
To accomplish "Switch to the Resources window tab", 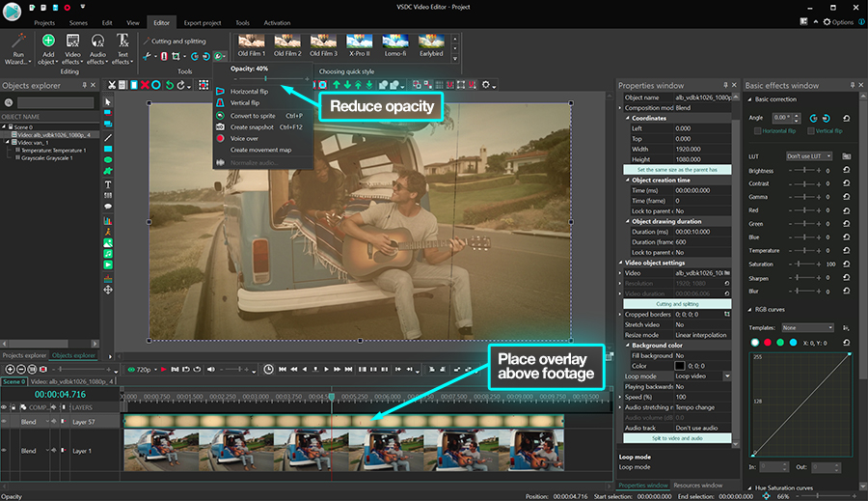I will [699, 485].
